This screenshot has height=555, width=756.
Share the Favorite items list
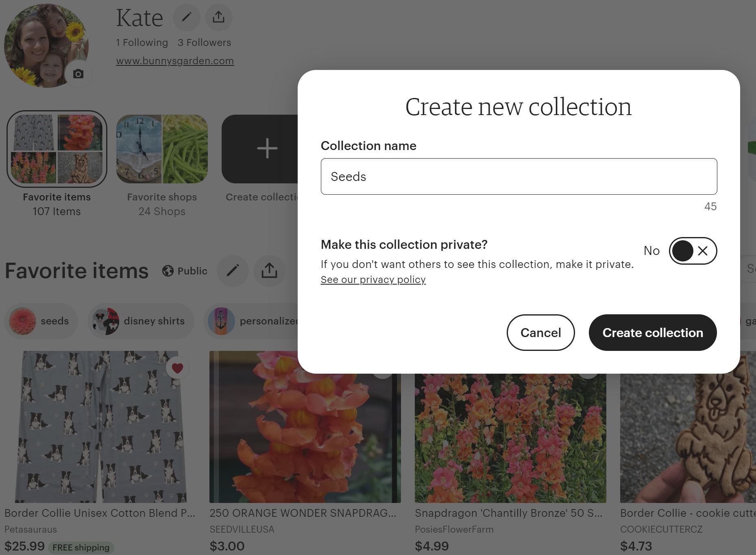[269, 271]
